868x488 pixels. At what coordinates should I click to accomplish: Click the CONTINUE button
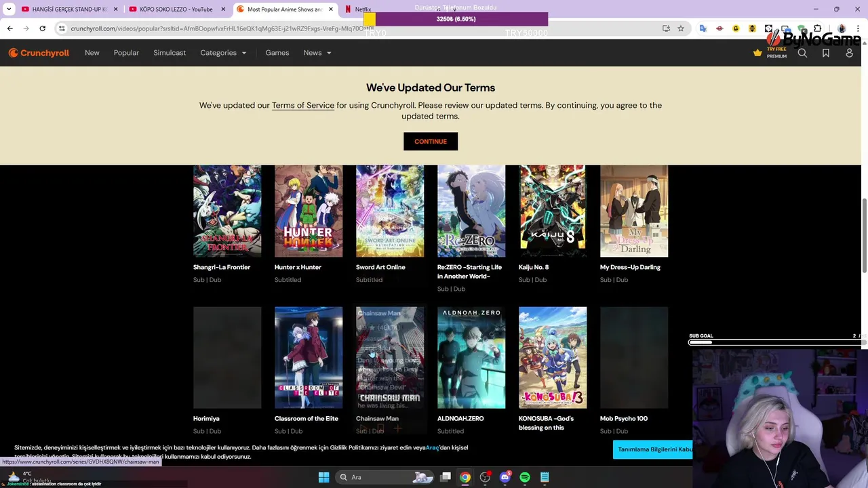click(x=431, y=141)
